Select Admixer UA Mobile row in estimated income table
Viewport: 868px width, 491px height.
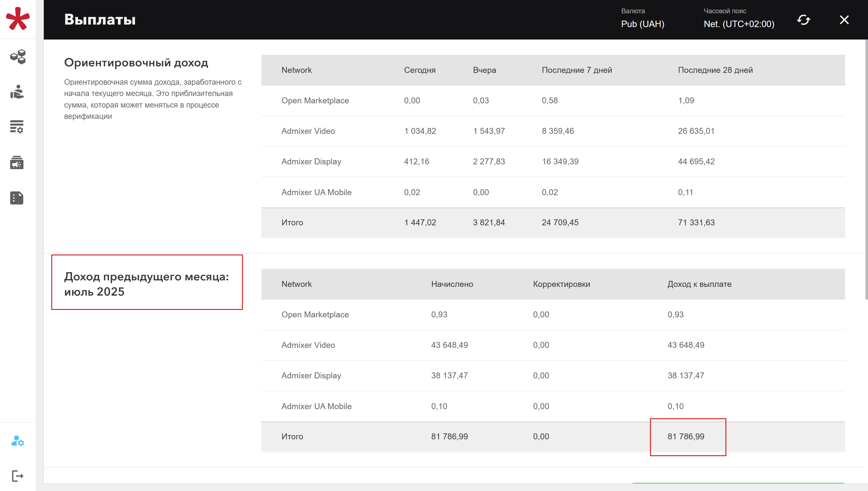coord(553,192)
